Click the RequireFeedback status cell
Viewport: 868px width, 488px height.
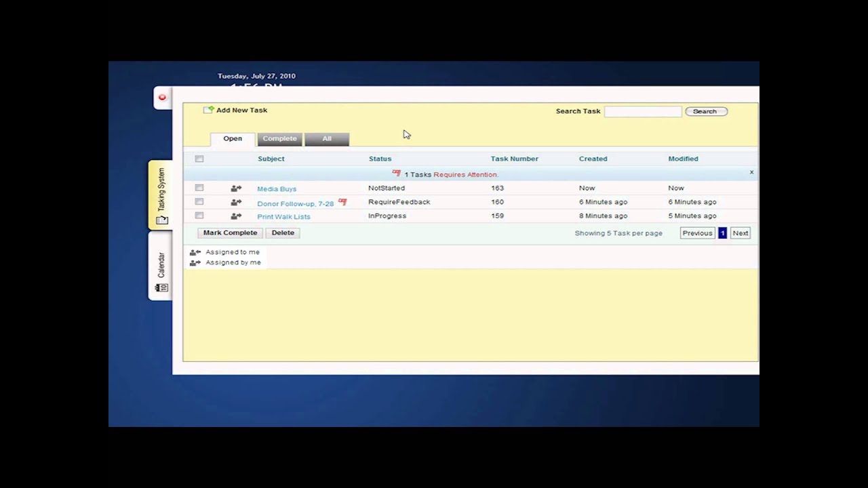tap(399, 202)
